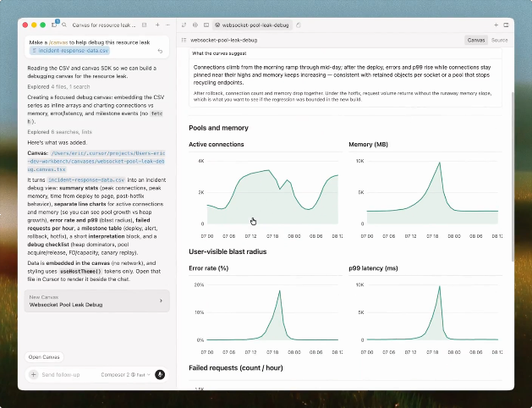Toggle the split layout icon at top right
The height and width of the screenshot is (408, 532).
506,25
